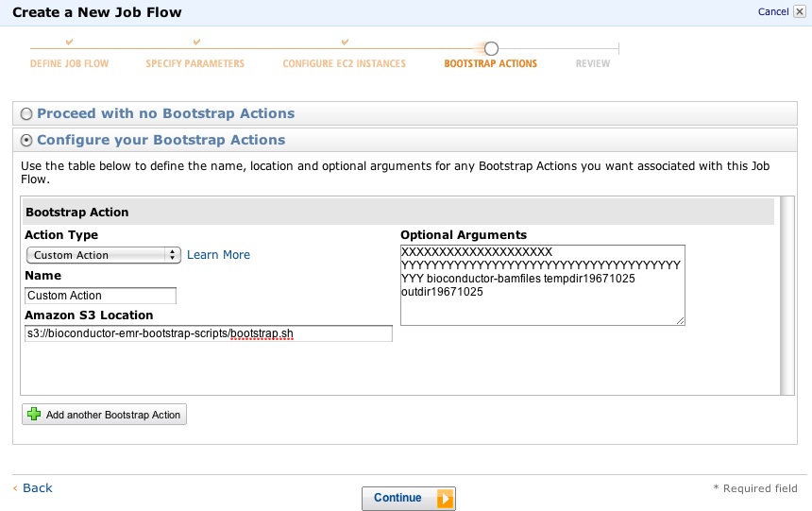Close the dialog with the X icon

pos(800,11)
